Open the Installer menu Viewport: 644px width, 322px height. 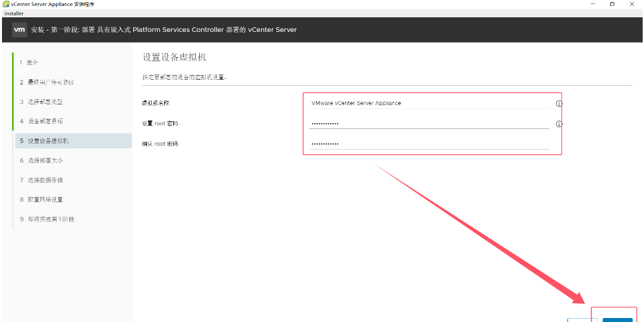pyautogui.click(x=14, y=13)
